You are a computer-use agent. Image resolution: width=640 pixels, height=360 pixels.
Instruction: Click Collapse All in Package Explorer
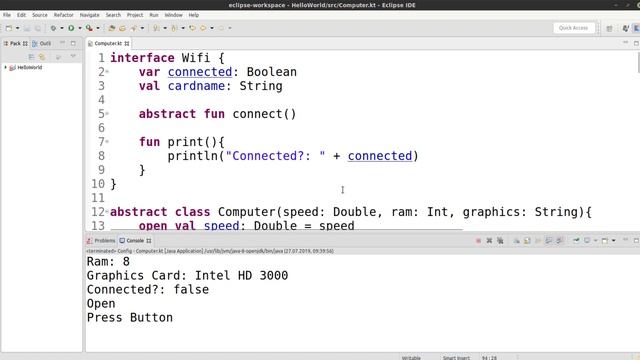coord(31,57)
